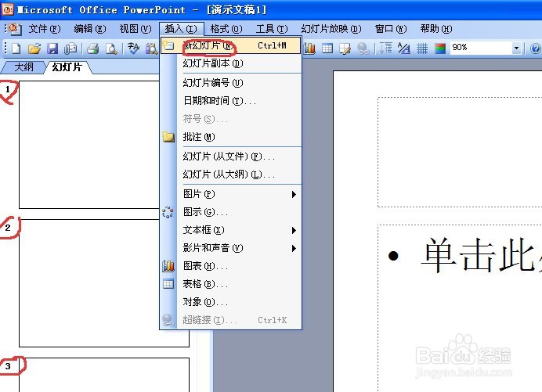The width and height of the screenshot is (542, 392).
Task: Expand the 影片和声音(V) submenu
Action: pyautogui.click(x=230, y=248)
